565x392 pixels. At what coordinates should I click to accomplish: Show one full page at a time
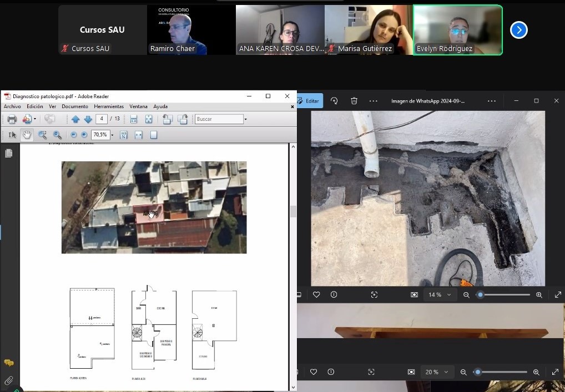tap(148, 119)
